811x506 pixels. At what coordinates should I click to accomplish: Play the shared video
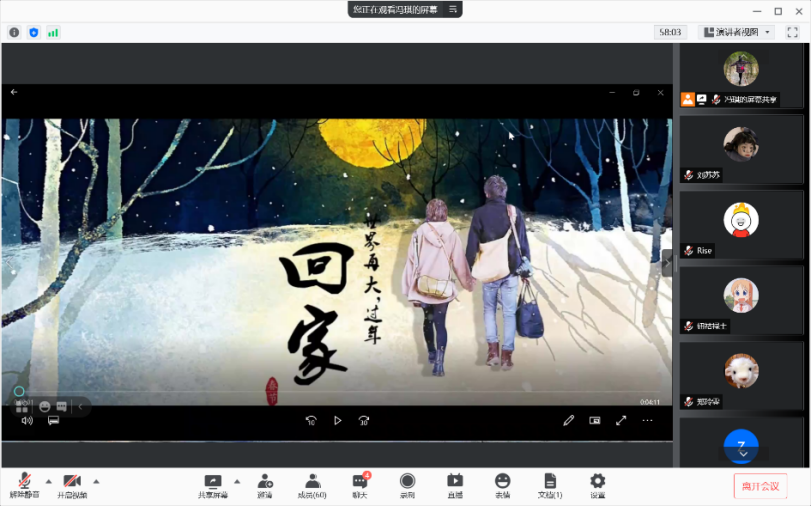point(337,421)
